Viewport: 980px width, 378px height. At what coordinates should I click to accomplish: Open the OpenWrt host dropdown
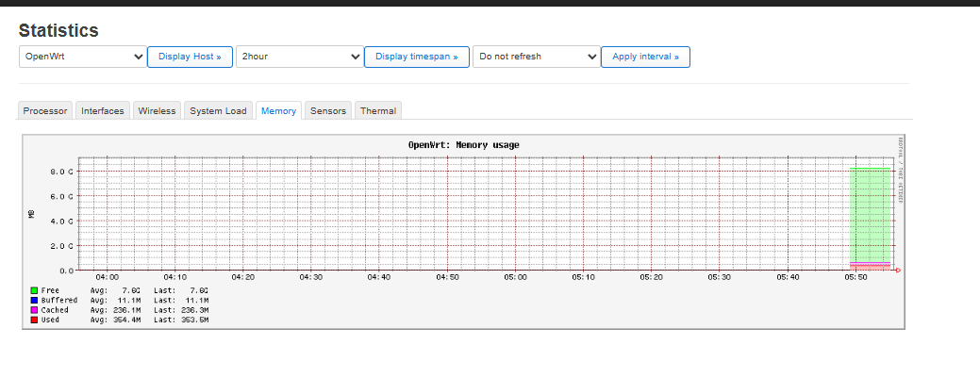tap(82, 57)
